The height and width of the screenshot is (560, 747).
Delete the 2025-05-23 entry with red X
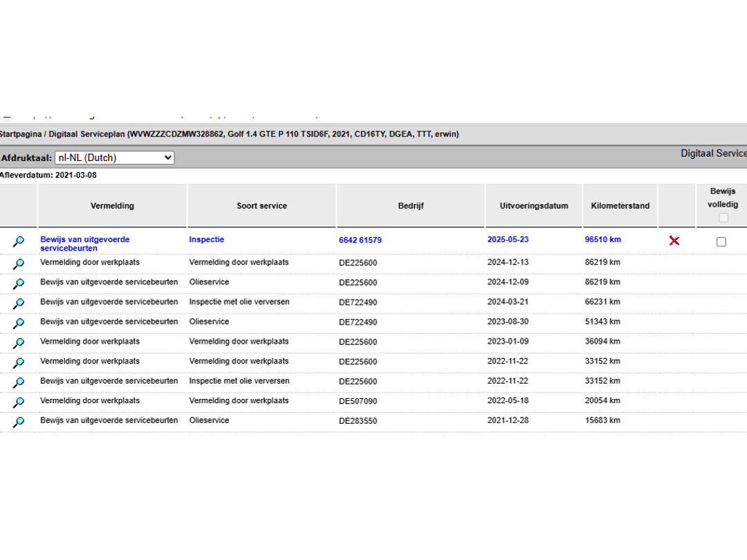674,241
